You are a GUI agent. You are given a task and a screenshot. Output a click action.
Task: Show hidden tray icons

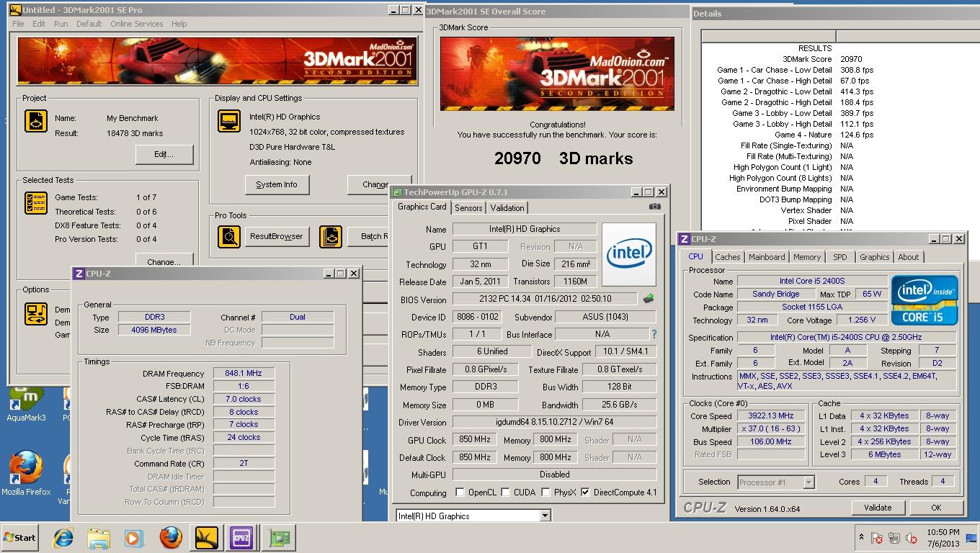pos(861,537)
